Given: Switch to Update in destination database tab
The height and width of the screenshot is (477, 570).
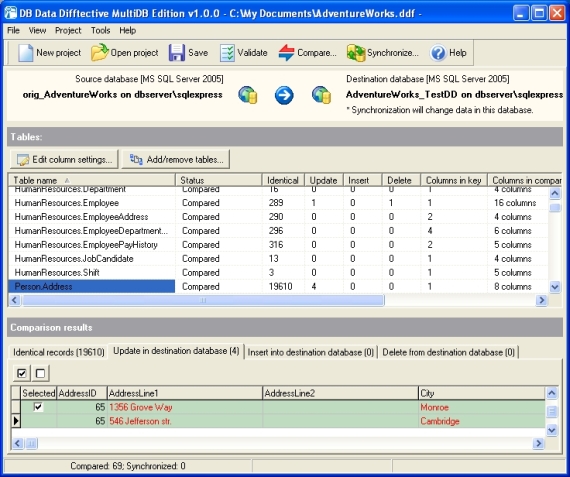Looking at the screenshot, I should [x=176, y=350].
